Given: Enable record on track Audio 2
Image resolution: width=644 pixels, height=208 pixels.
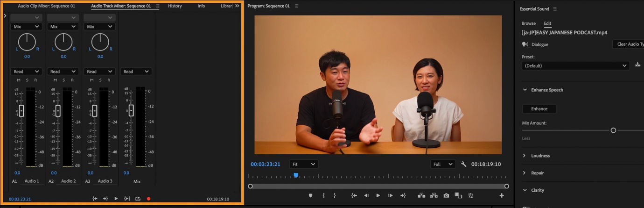Looking at the screenshot, I should [x=72, y=80].
